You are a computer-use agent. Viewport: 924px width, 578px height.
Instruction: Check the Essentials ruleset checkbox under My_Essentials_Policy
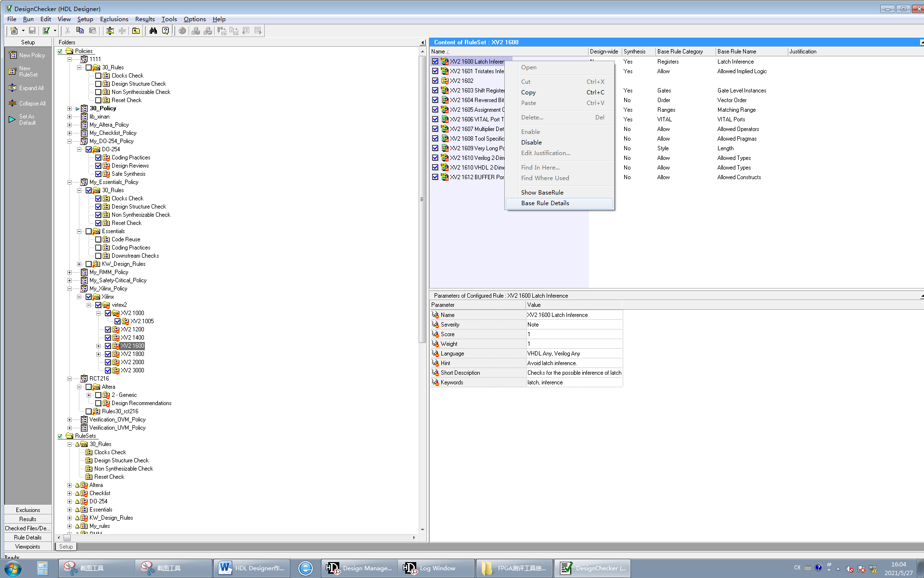click(x=89, y=231)
